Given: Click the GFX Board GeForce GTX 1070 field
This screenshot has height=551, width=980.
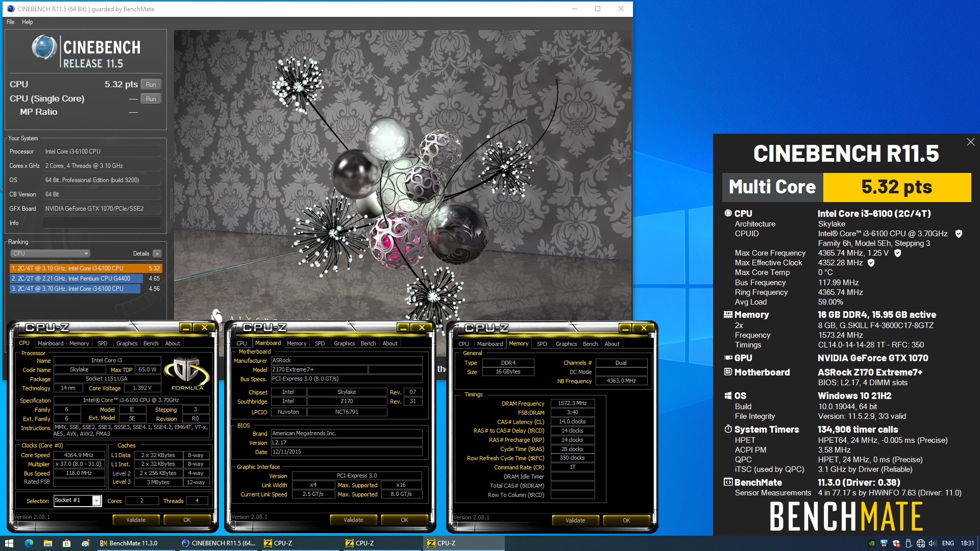Looking at the screenshot, I should [102, 209].
